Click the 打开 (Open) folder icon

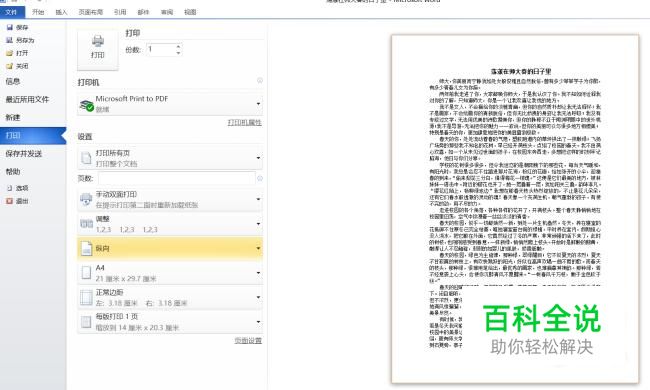(10, 53)
